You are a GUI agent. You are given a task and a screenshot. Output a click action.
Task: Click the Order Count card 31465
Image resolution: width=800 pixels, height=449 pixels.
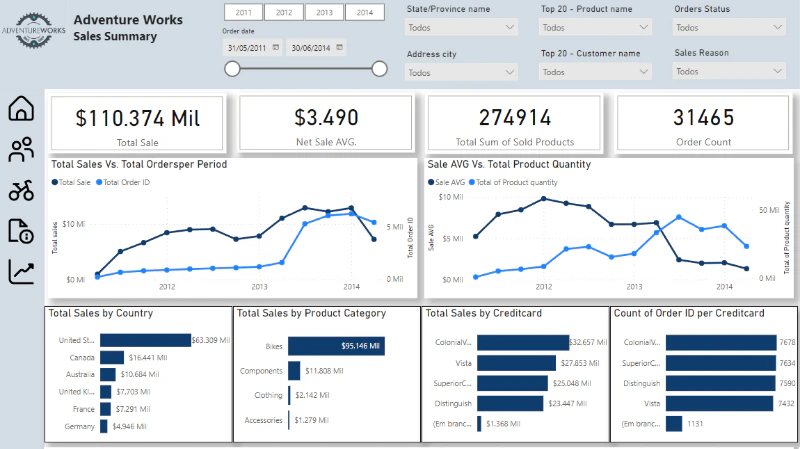coord(703,123)
